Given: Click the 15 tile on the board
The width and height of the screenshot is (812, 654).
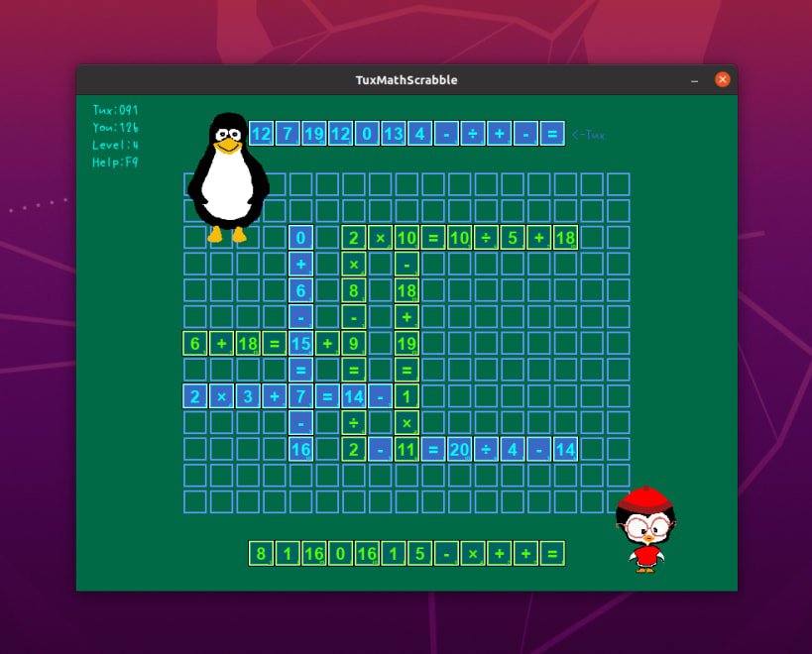Looking at the screenshot, I should tap(300, 343).
